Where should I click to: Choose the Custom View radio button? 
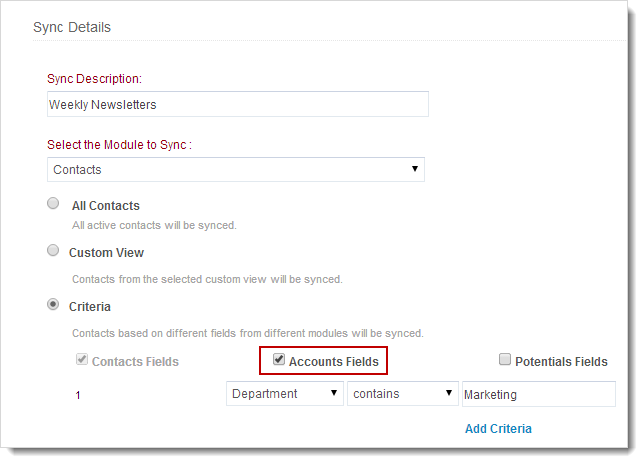tap(54, 252)
